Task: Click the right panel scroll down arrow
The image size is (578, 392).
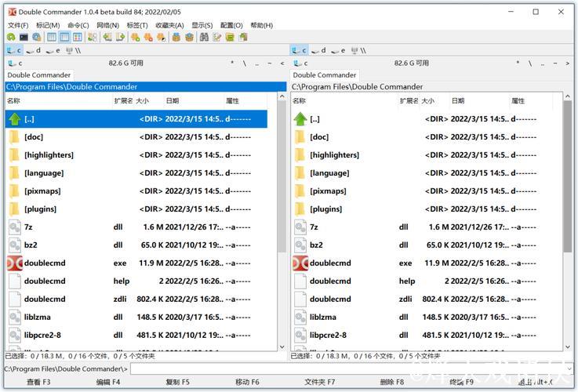Action: click(x=568, y=347)
